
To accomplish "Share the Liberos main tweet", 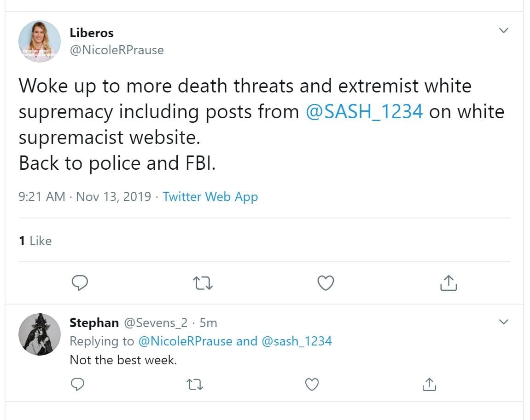I will click(448, 283).
